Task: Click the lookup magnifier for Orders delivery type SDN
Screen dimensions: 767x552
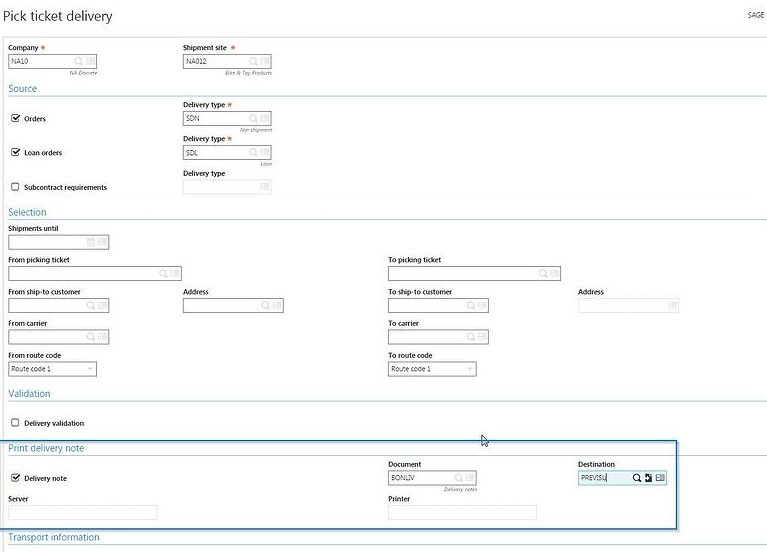Action: 252,118
